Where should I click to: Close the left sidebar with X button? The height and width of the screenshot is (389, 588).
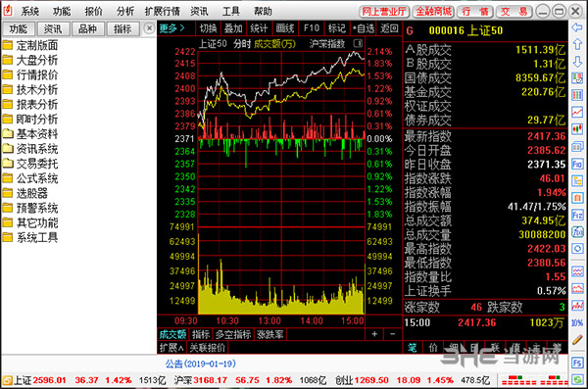pos(149,28)
